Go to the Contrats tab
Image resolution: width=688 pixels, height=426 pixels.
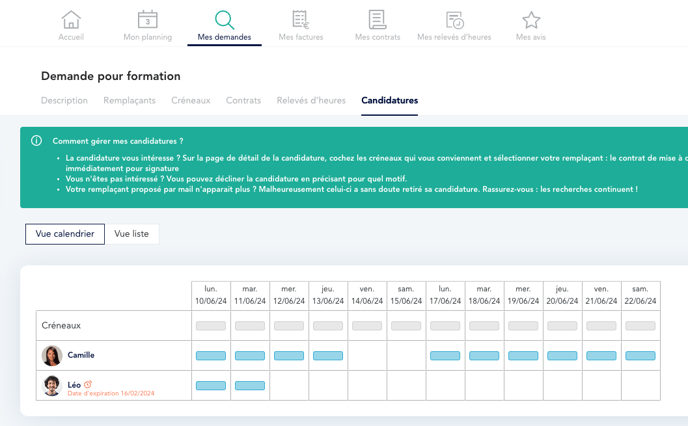(x=243, y=101)
